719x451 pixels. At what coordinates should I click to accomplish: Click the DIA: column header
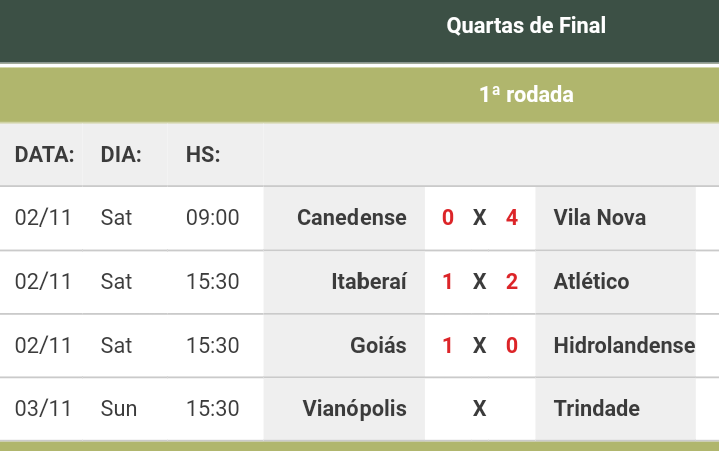pyautogui.click(x=121, y=154)
